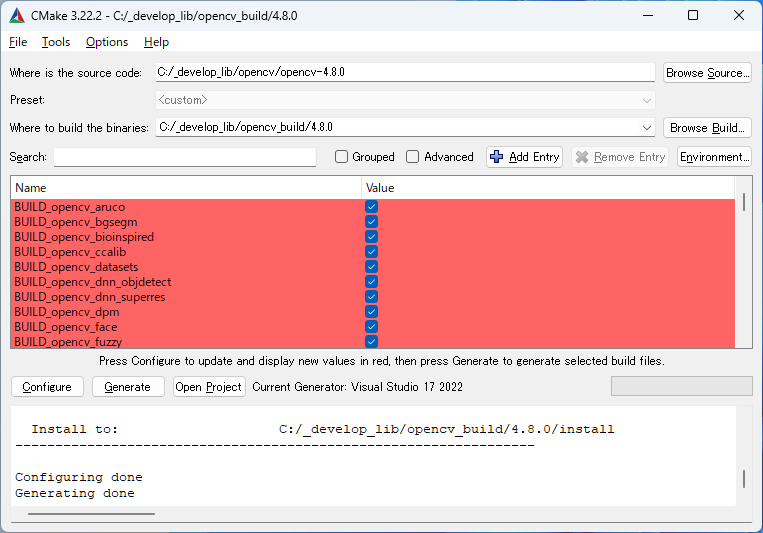Select the BUILD_opencv_face row name

click(66, 327)
